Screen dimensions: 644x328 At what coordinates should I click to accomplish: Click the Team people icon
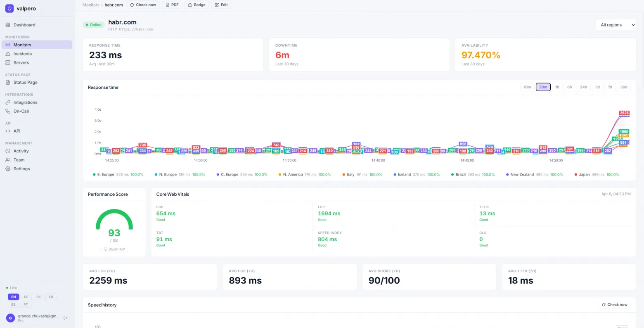coord(8,160)
